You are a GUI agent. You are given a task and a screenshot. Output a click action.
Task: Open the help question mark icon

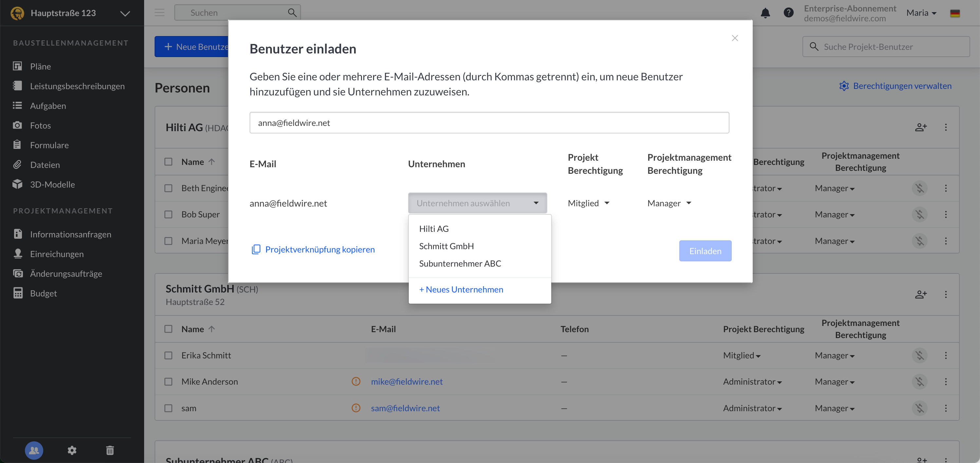(x=788, y=13)
